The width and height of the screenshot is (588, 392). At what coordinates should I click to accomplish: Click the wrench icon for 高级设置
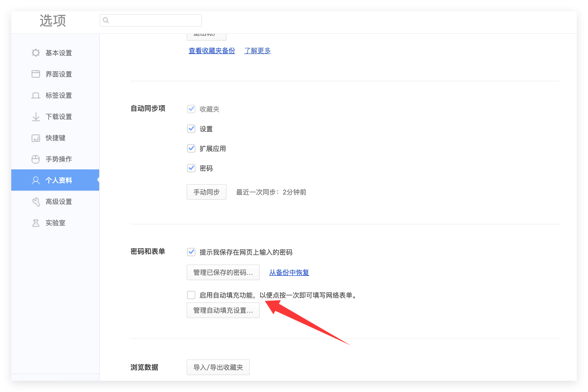(36, 202)
